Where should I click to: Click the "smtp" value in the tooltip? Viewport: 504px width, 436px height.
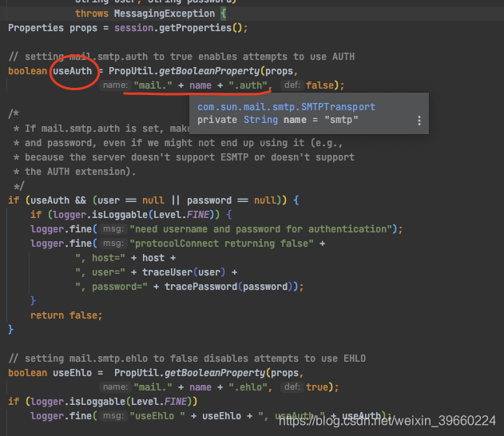point(341,120)
